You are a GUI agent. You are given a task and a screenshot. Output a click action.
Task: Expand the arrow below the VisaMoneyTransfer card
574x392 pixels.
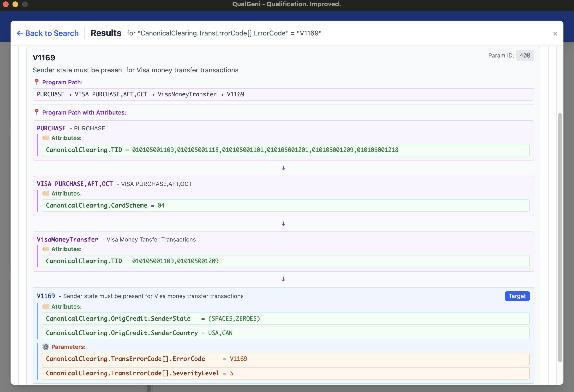(283, 279)
